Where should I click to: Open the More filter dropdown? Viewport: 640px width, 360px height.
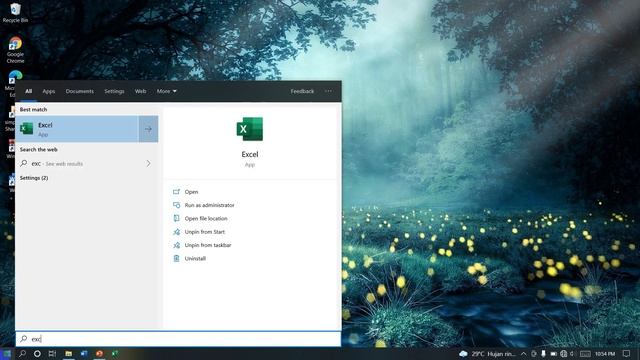coord(167,91)
